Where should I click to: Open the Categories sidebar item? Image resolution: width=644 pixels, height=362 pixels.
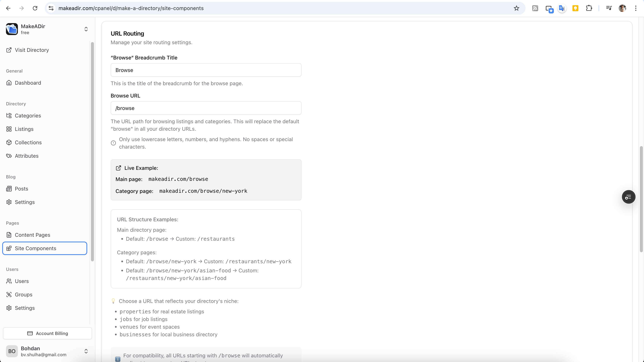point(28,116)
